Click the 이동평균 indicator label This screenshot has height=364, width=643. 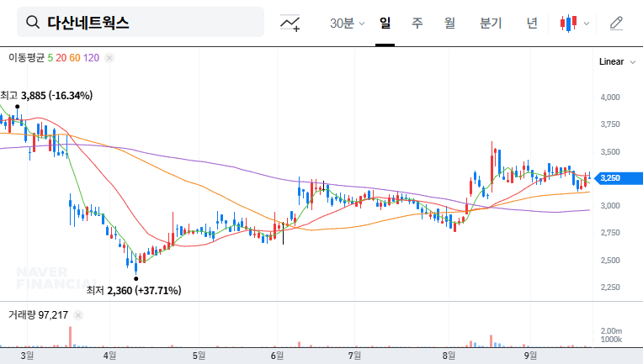click(26, 58)
